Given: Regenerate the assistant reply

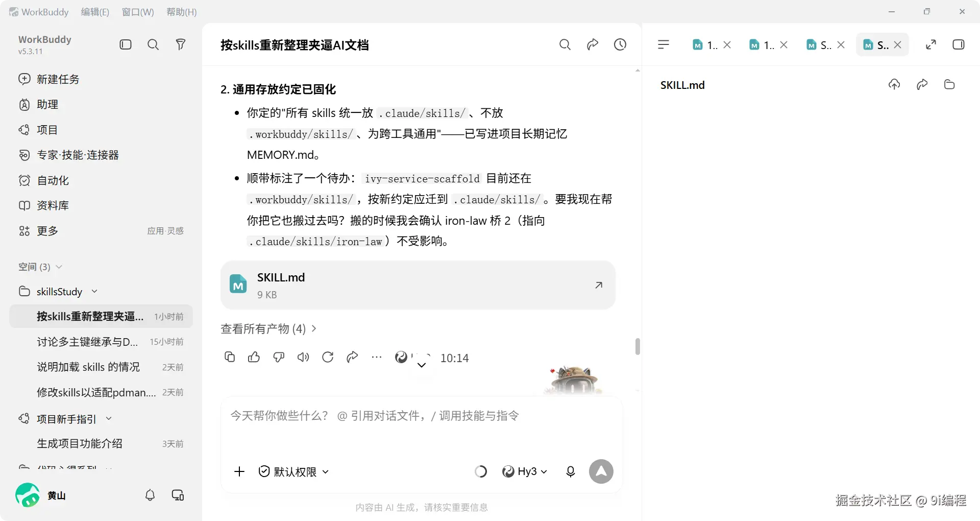Looking at the screenshot, I should (328, 357).
